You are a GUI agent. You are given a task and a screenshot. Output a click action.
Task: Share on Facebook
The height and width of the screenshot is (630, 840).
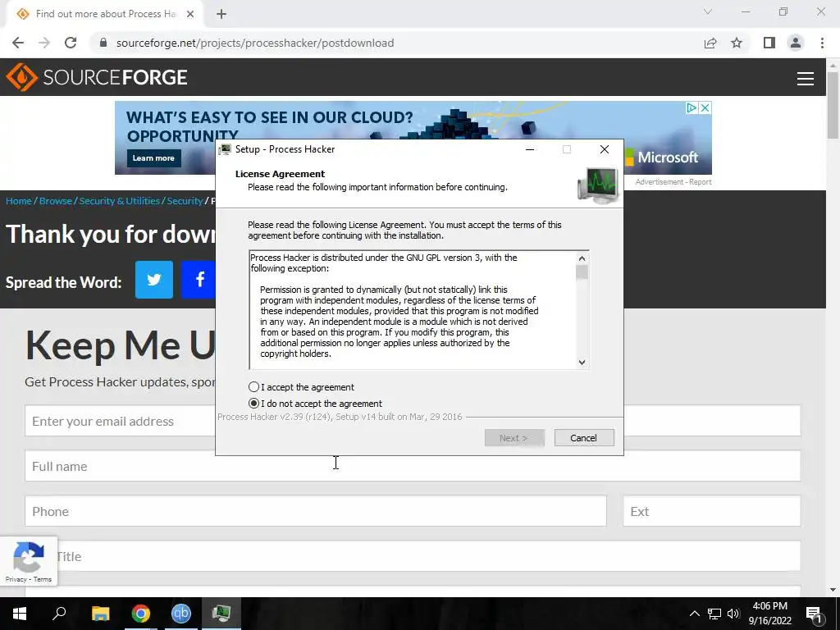[x=199, y=280]
